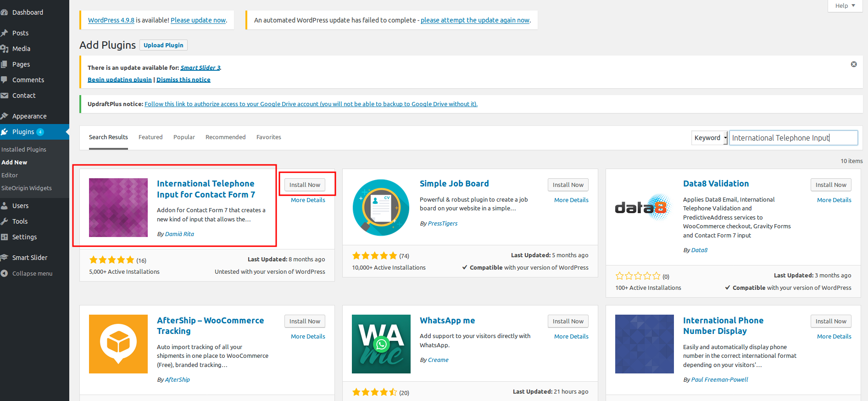Viewport: 868px width, 401px height.
Task: Open the Data8 Validation title link
Action: coord(716,184)
